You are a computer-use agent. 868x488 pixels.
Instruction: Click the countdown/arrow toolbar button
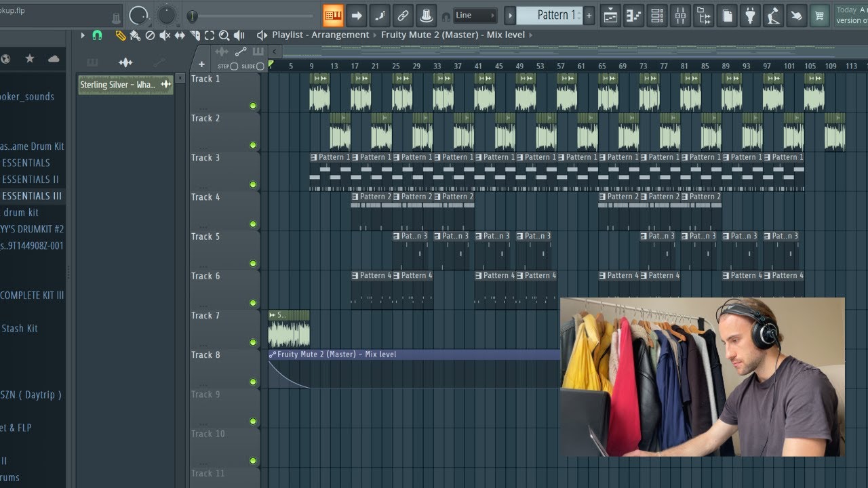[x=356, y=15]
